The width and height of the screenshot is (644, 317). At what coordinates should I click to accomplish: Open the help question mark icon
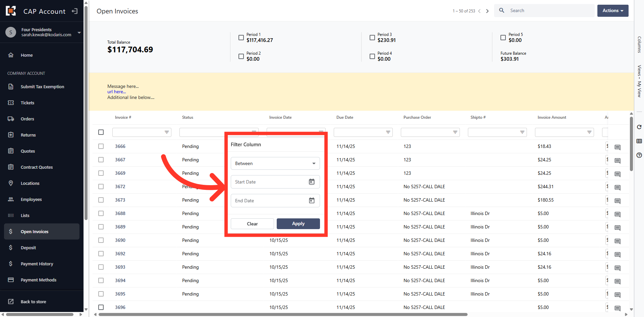639,155
